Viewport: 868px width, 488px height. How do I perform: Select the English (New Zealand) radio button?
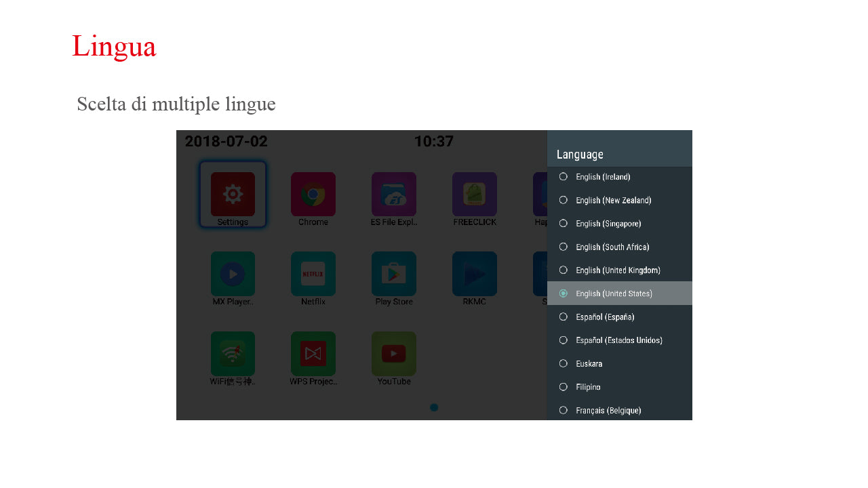(563, 200)
